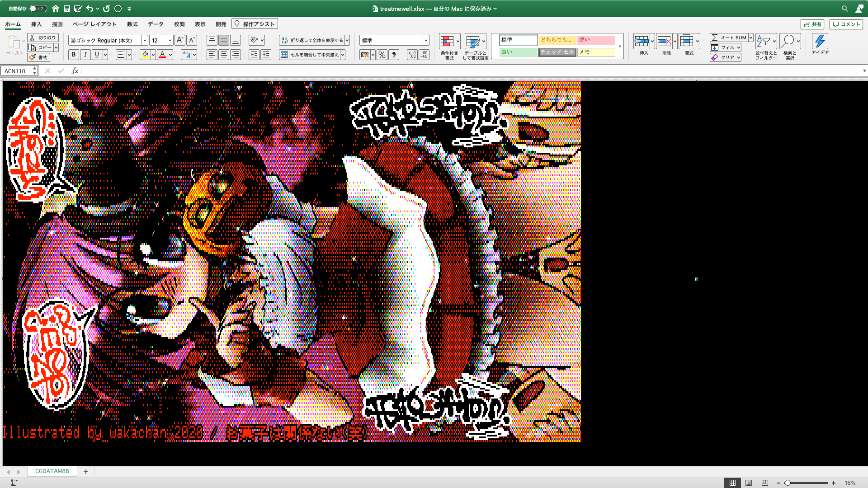Toggle Italic formatting
Screen dimensions: 868x488
(85, 55)
